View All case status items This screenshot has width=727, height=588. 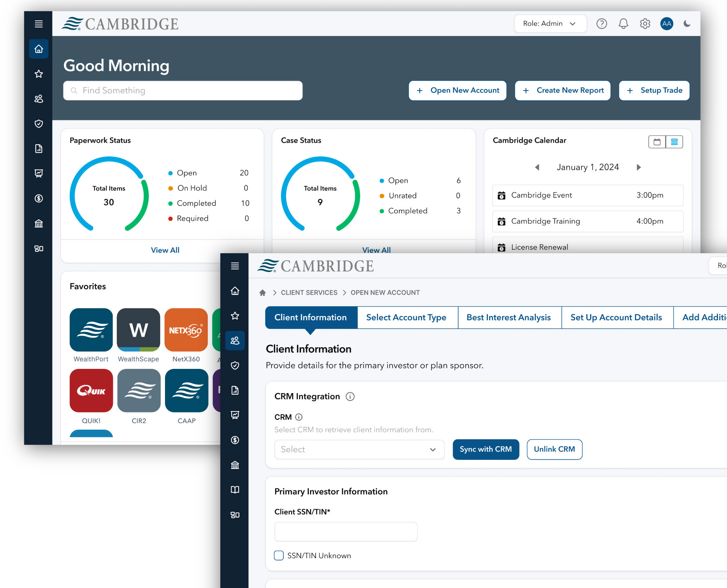[376, 250]
